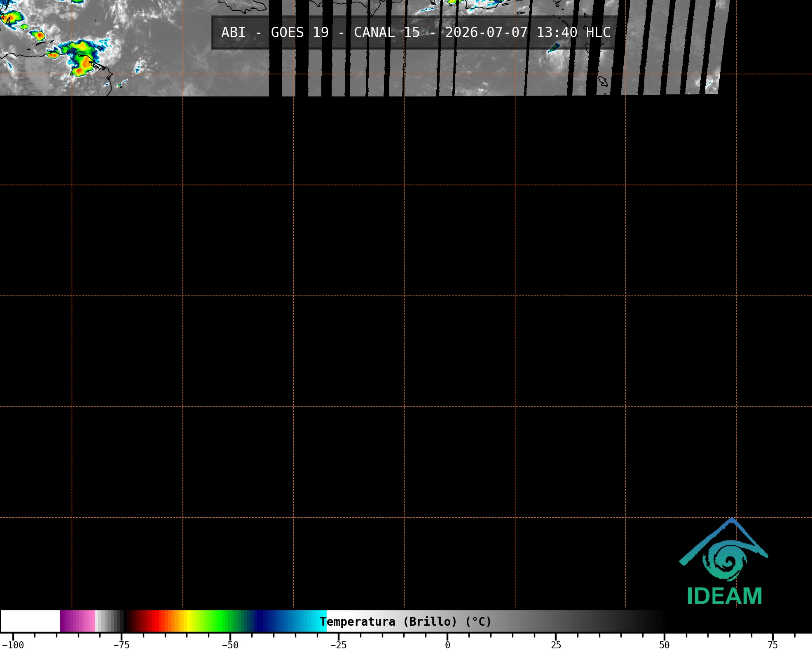Viewport: 812px width, 650px height.
Task: Click the 0 tick label on colorbar
Action: (447, 645)
